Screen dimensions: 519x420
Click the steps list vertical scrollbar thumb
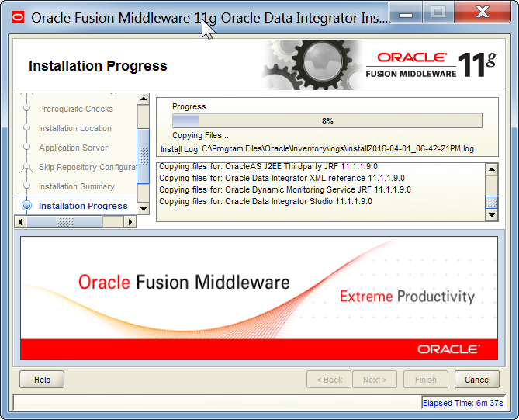tap(144, 156)
